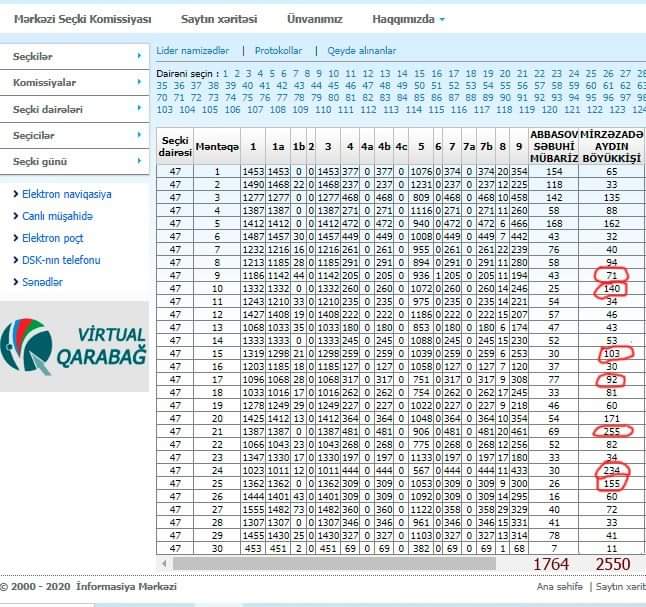Screen dimensions: 646x607
Task: Open the Elektron naviqasiya link
Action: [x=66, y=194]
